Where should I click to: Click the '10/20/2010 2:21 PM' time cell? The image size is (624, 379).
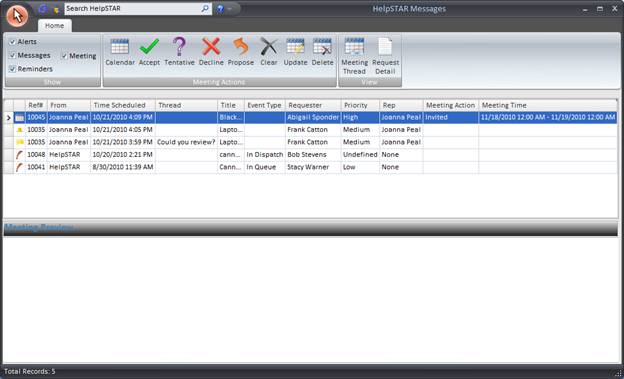[123, 154]
